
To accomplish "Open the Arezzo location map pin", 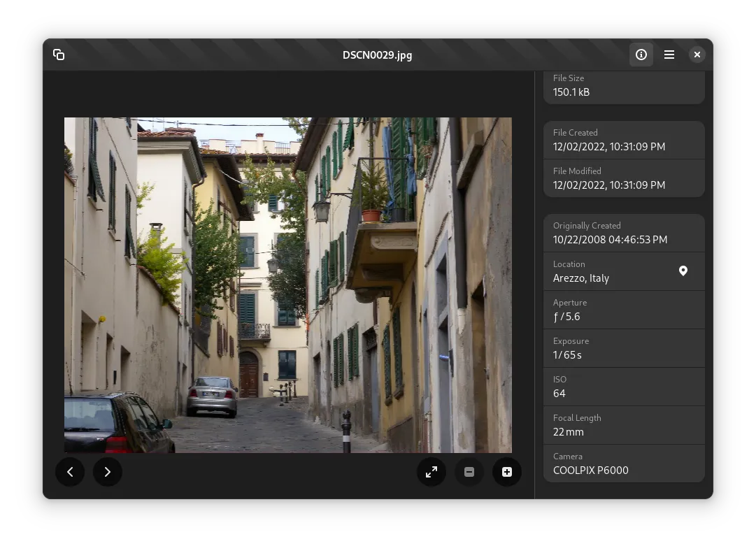I will coord(683,271).
